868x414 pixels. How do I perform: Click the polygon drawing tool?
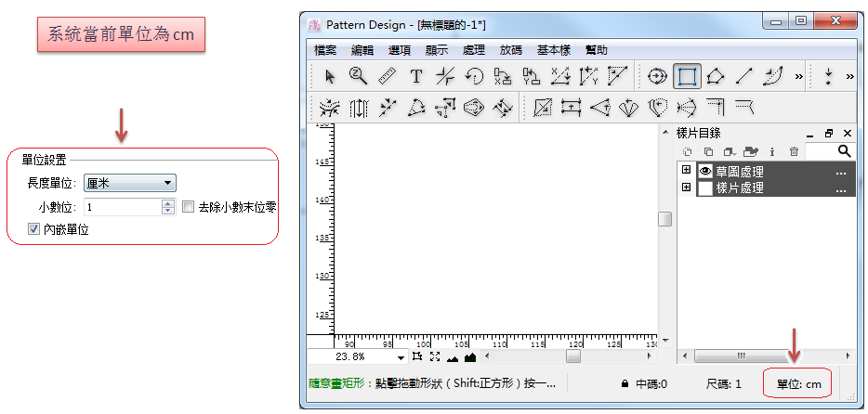click(715, 76)
